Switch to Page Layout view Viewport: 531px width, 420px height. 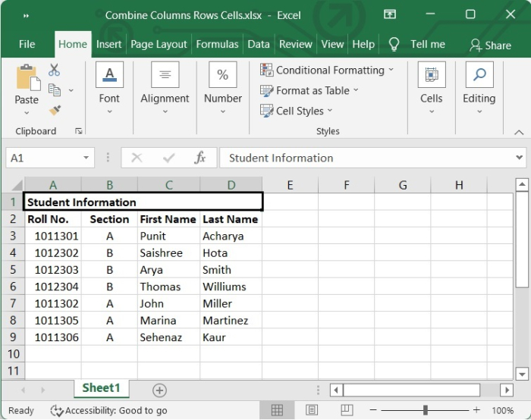click(x=311, y=410)
